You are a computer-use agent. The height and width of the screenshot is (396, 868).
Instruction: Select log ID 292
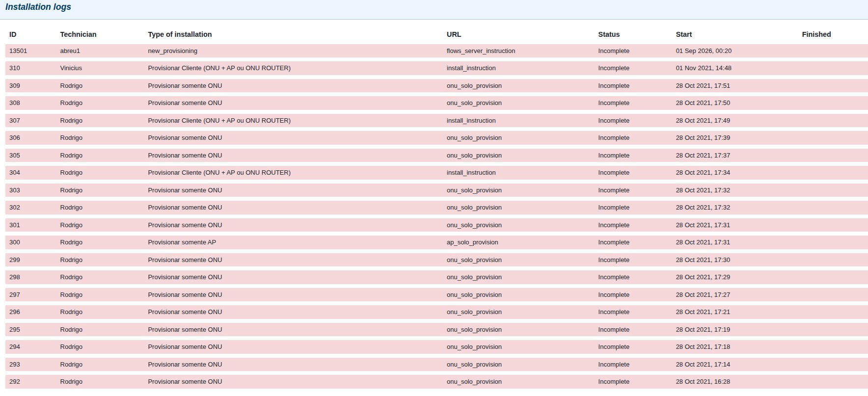tap(15, 382)
